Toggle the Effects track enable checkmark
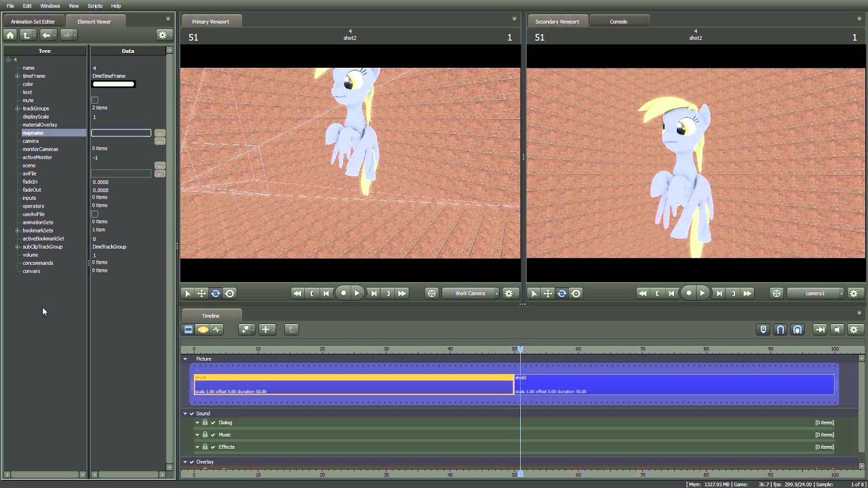The image size is (868, 488). tap(213, 447)
